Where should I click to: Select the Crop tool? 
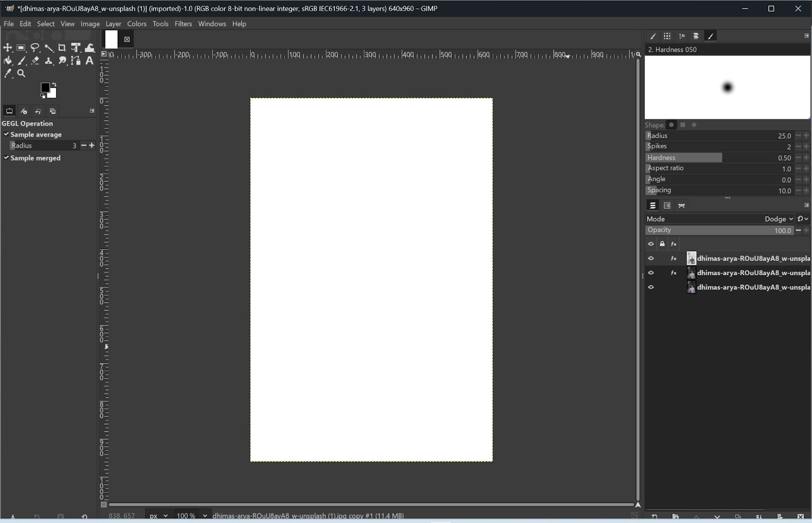62,48
